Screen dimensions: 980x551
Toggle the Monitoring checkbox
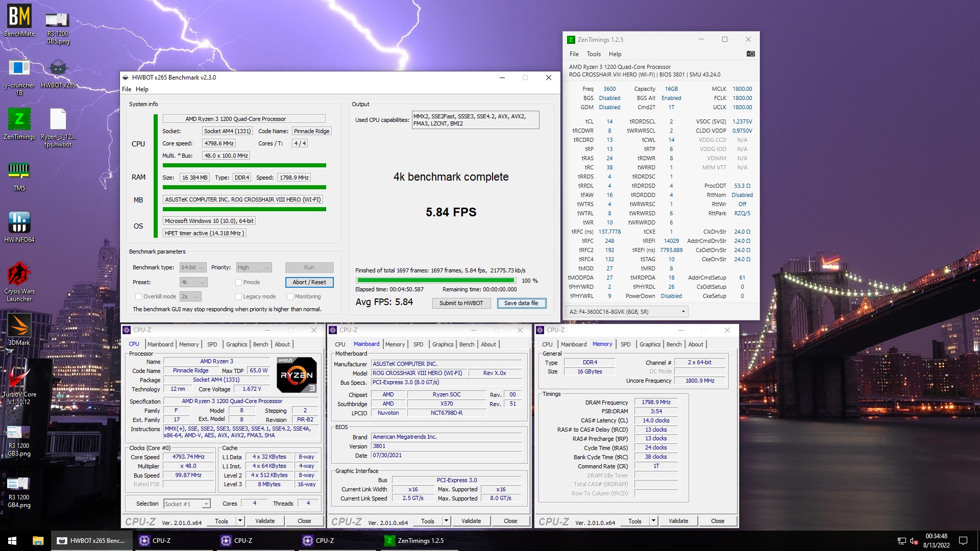pyautogui.click(x=290, y=296)
